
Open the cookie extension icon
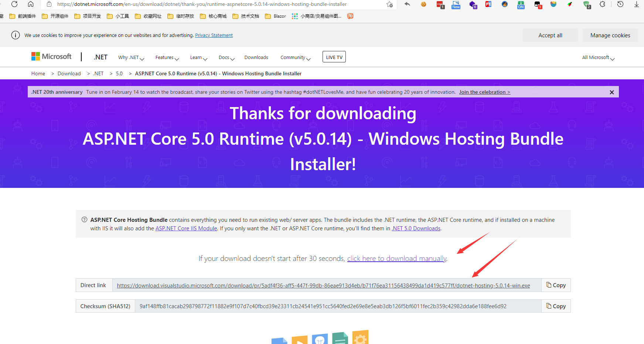tap(423, 4)
